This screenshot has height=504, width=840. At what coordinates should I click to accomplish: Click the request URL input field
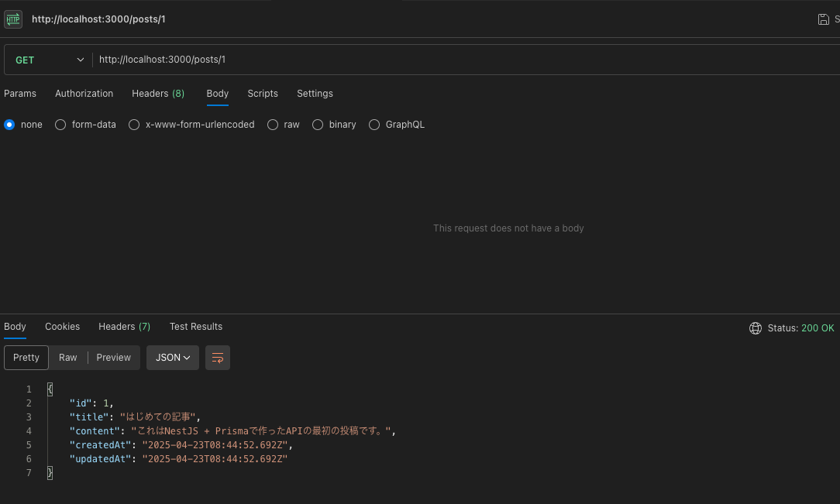coord(466,60)
